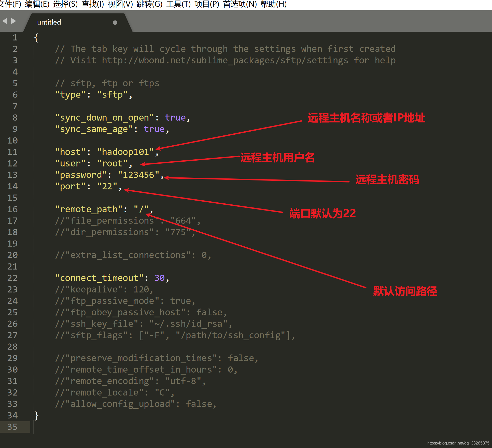The width and height of the screenshot is (492, 448).
Task: Click the "type" key text
Action: 70,95
